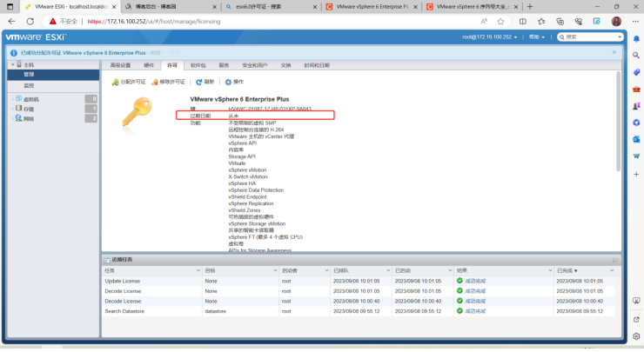Open Edge sidebar Outlook icon
The height and width of the screenshot is (352, 644).
(x=636, y=138)
